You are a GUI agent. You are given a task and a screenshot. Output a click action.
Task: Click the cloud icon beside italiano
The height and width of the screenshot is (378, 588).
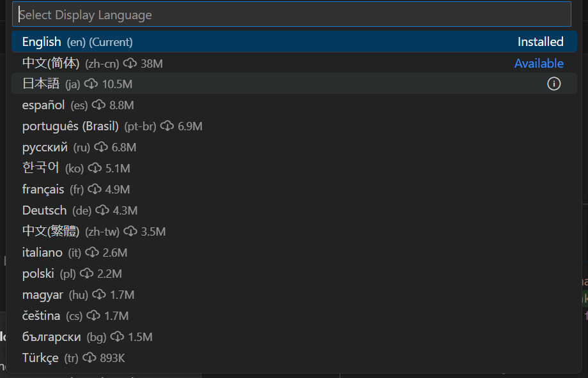92,252
